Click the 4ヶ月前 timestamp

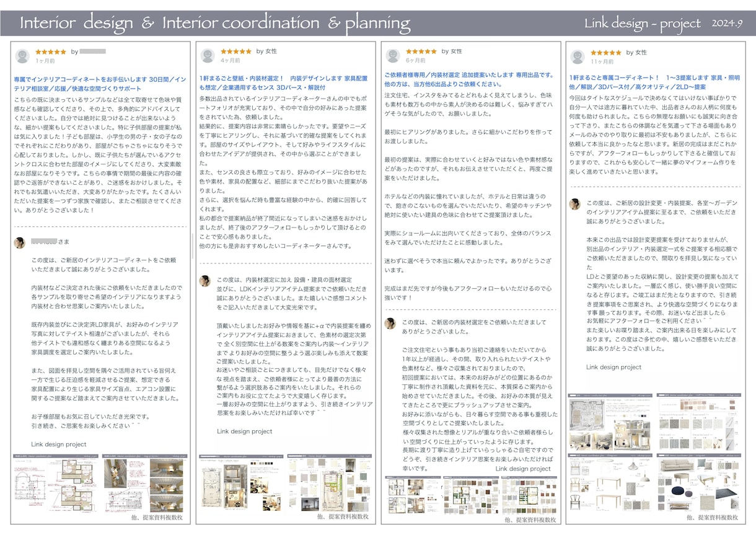point(230,61)
